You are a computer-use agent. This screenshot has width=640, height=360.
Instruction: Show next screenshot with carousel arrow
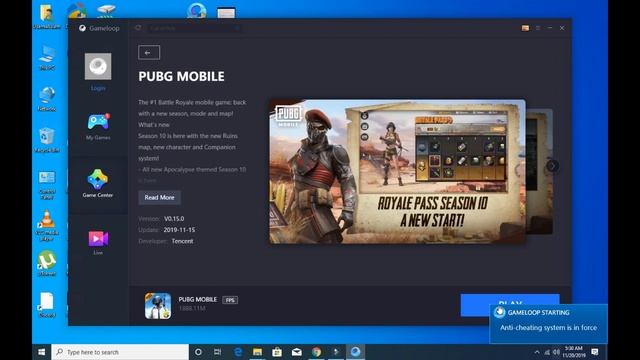pyautogui.click(x=552, y=166)
